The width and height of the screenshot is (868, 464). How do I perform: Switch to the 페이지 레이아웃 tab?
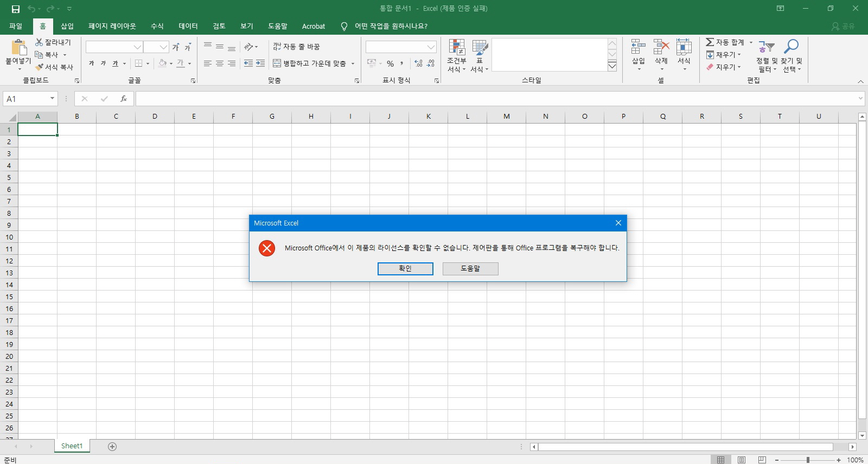[x=112, y=26]
